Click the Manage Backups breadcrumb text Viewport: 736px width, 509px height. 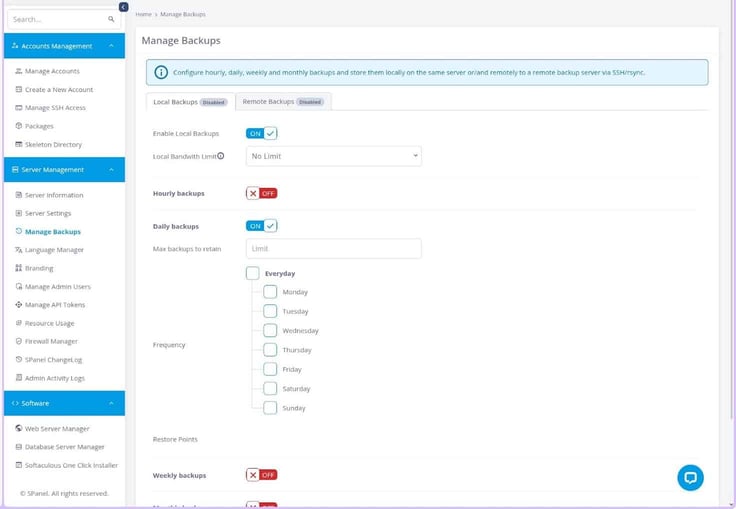click(183, 14)
